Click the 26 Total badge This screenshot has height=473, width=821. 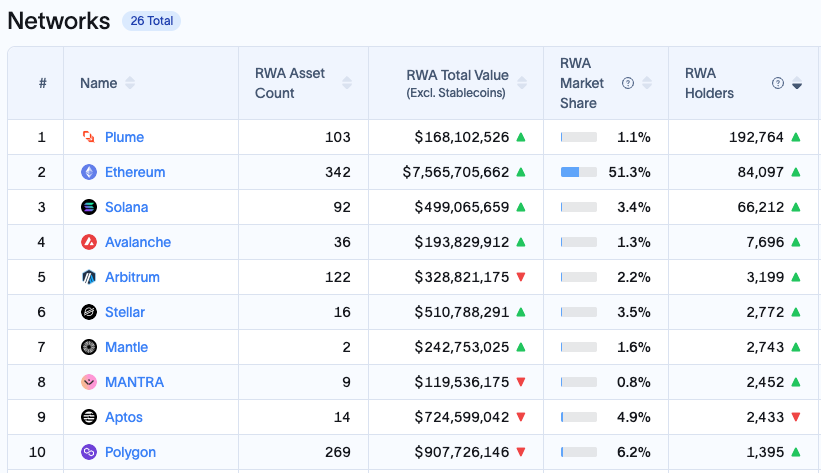(151, 21)
